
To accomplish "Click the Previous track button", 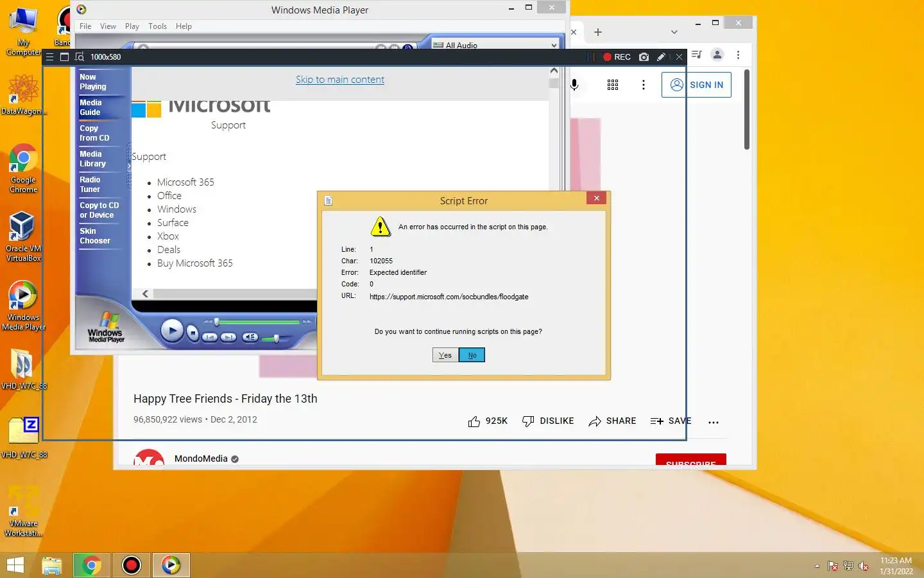I will click(210, 337).
